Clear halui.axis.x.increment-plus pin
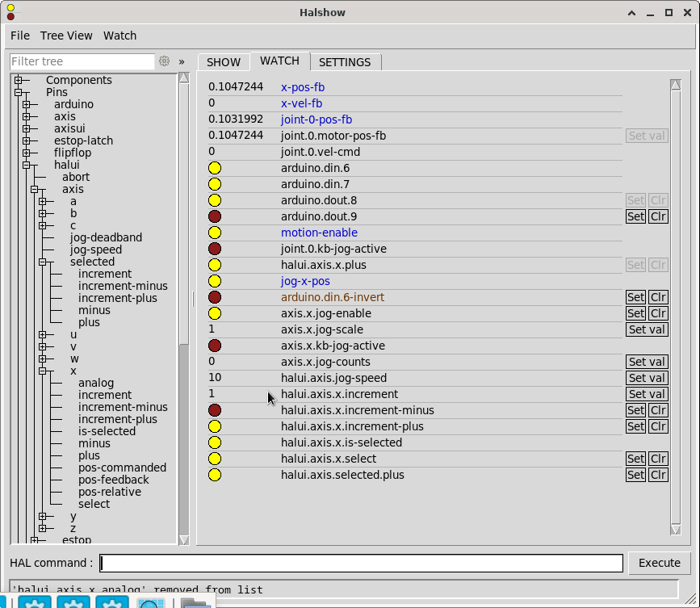 coord(658,426)
